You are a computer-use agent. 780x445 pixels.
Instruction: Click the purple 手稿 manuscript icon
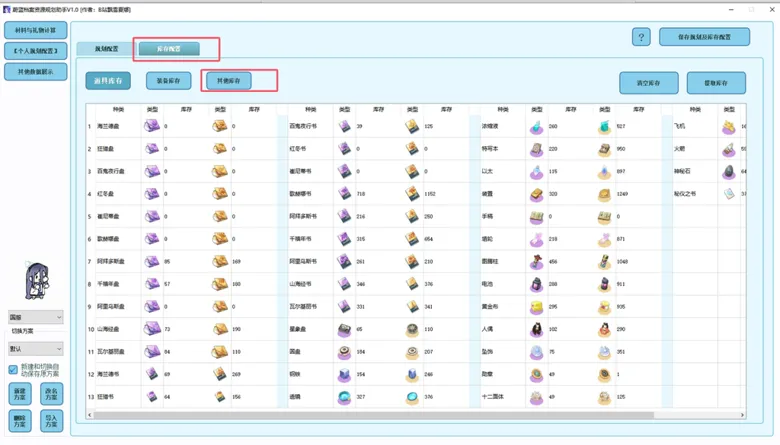point(536,216)
